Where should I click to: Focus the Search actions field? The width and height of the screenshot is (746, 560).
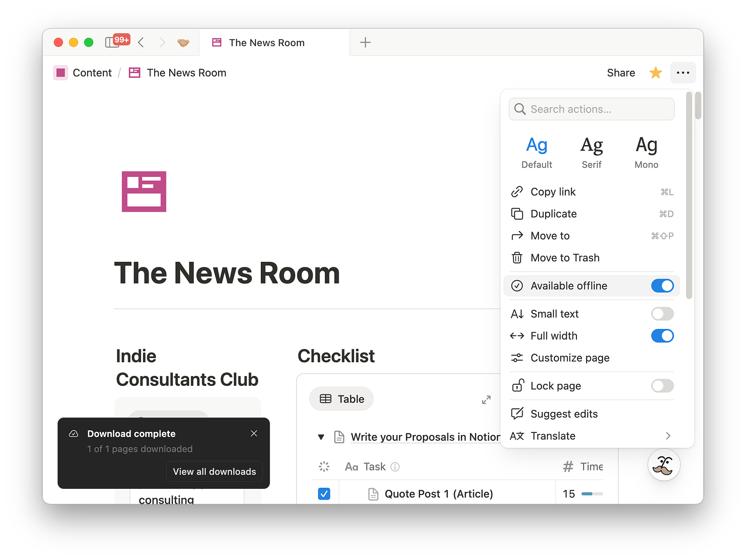tap(592, 109)
